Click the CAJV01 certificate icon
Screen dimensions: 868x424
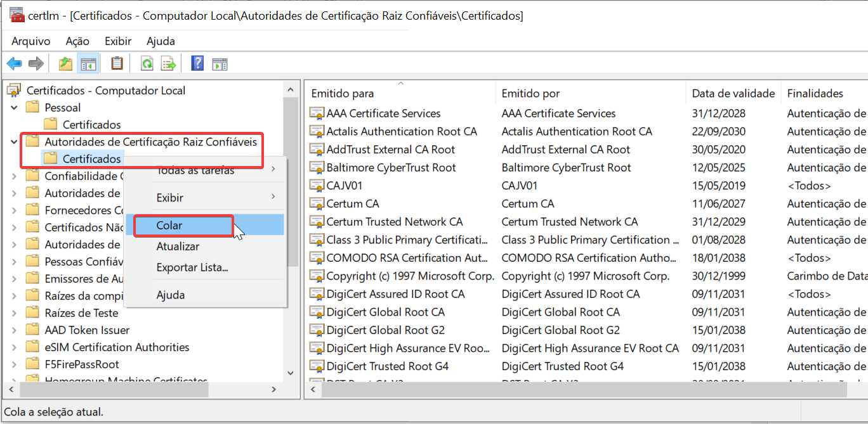click(317, 186)
